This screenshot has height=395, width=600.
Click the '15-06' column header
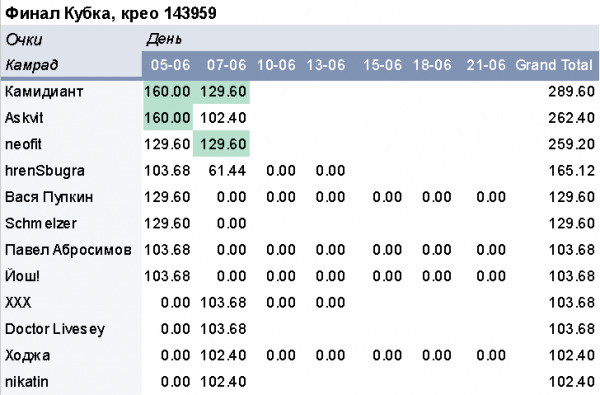click(382, 65)
